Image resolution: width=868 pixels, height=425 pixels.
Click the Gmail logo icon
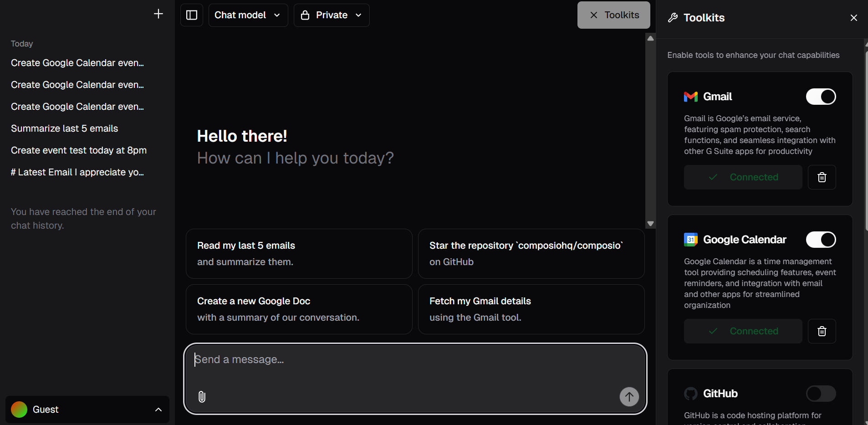point(690,97)
